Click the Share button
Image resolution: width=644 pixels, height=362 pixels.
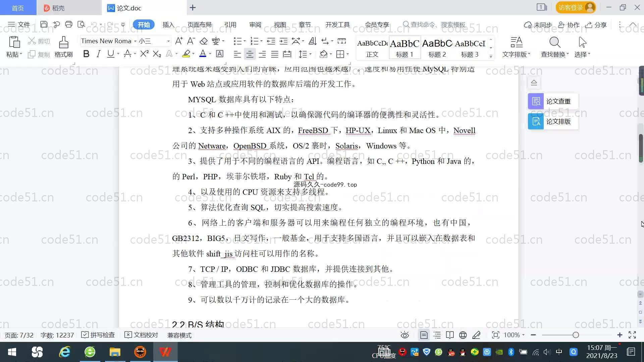(596, 25)
